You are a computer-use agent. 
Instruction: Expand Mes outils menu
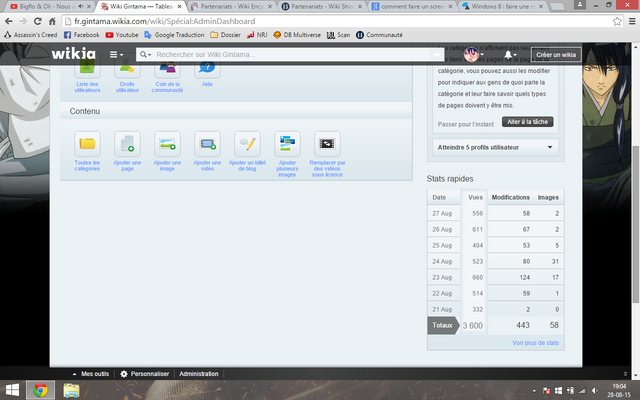click(91, 374)
